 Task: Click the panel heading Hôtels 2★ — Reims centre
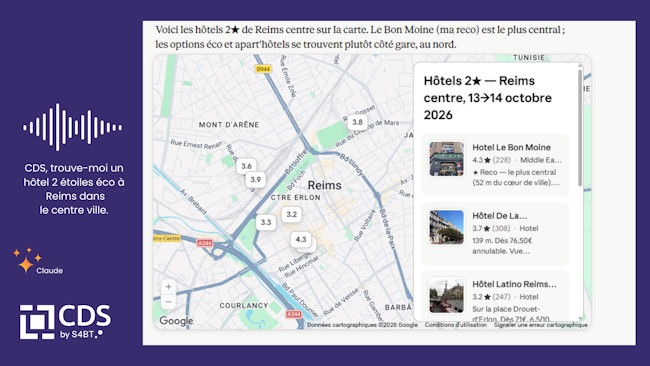click(488, 98)
